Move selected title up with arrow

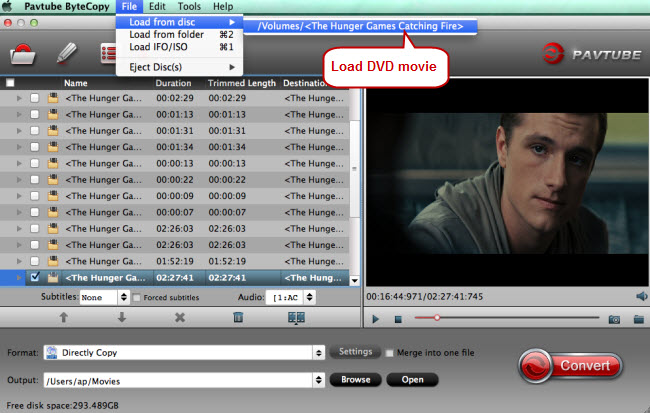(63, 318)
